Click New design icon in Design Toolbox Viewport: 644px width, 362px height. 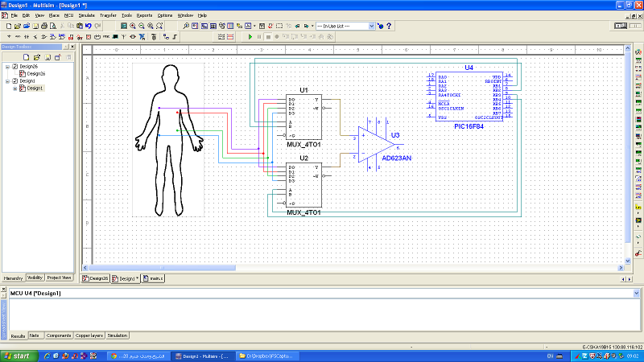pyautogui.click(x=27, y=57)
